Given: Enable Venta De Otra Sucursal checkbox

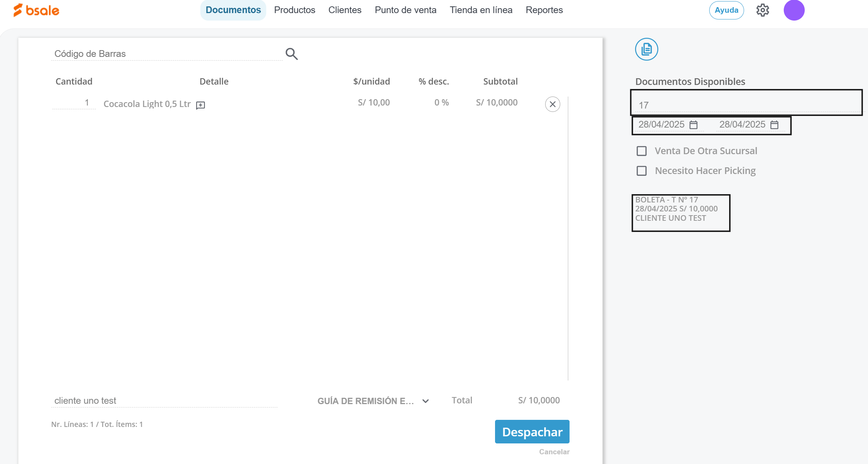Looking at the screenshot, I should click(641, 151).
